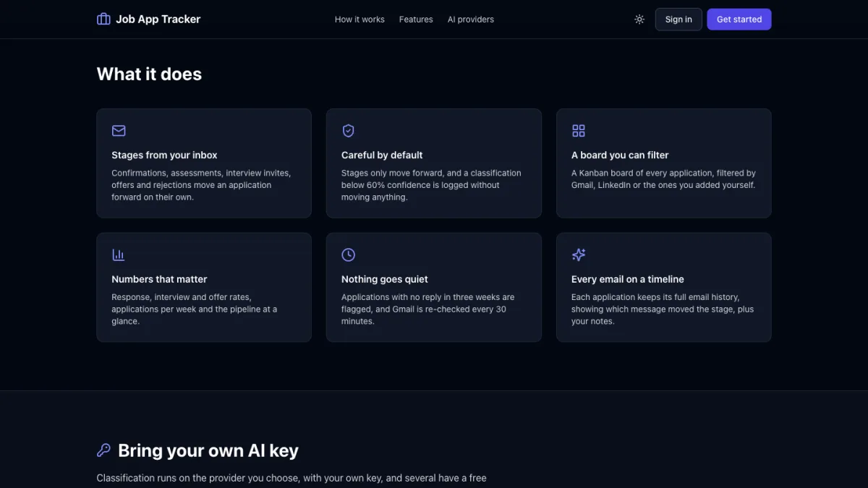The image size is (868, 488).
Task: Click the Careful by default title
Action: 382,155
